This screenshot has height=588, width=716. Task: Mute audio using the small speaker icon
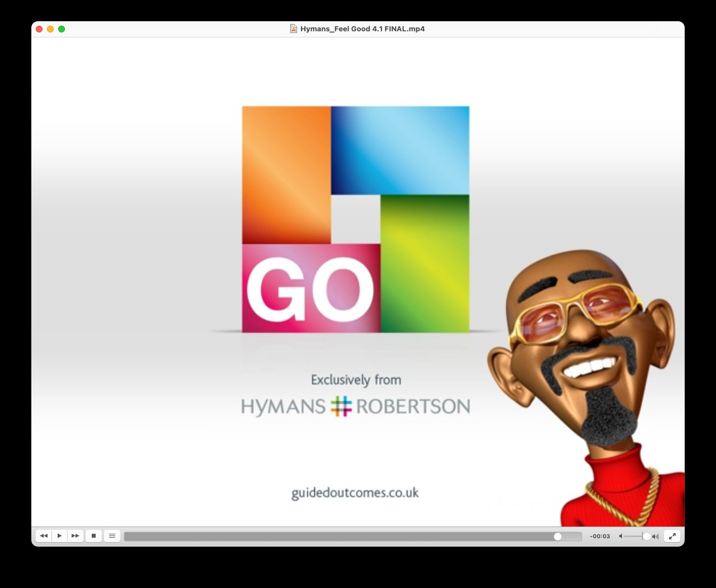point(620,537)
